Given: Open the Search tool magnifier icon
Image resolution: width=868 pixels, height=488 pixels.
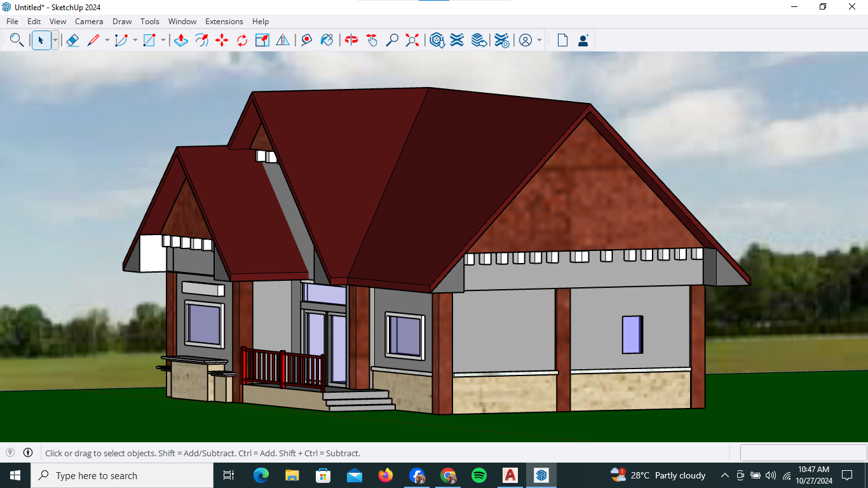Looking at the screenshot, I should 17,40.
